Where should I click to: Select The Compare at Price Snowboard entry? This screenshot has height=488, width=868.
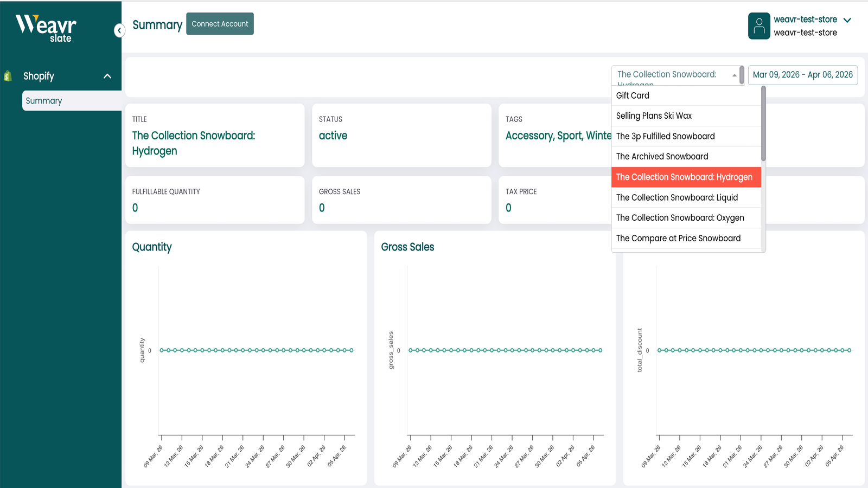point(678,238)
